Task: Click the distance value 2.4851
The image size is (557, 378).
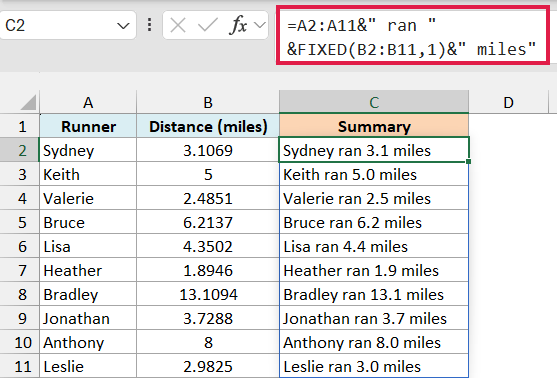Action: click(208, 198)
